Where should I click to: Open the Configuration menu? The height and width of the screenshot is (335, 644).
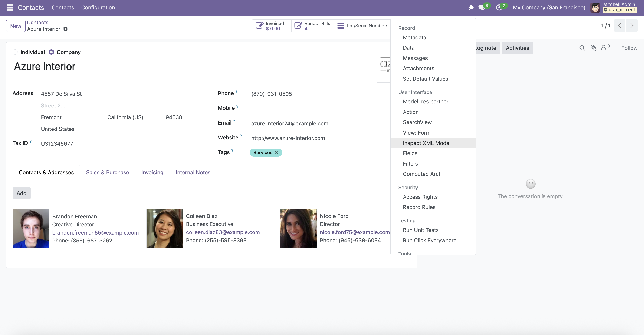98,7
